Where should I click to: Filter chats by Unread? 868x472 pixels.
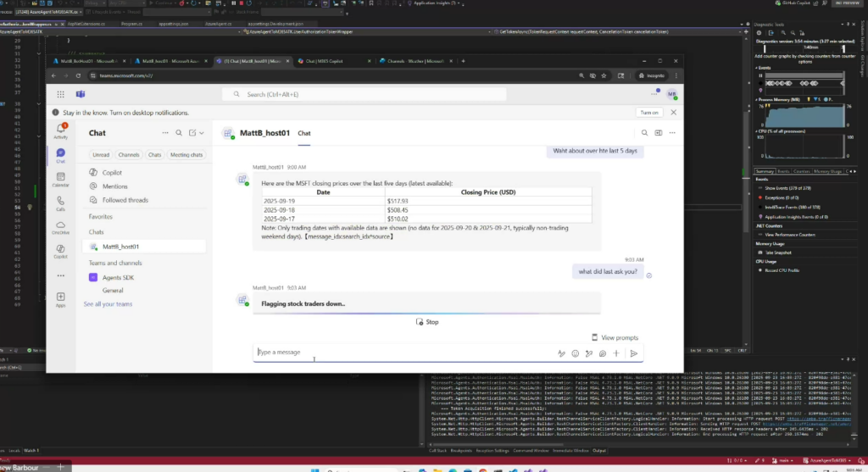coord(101,155)
